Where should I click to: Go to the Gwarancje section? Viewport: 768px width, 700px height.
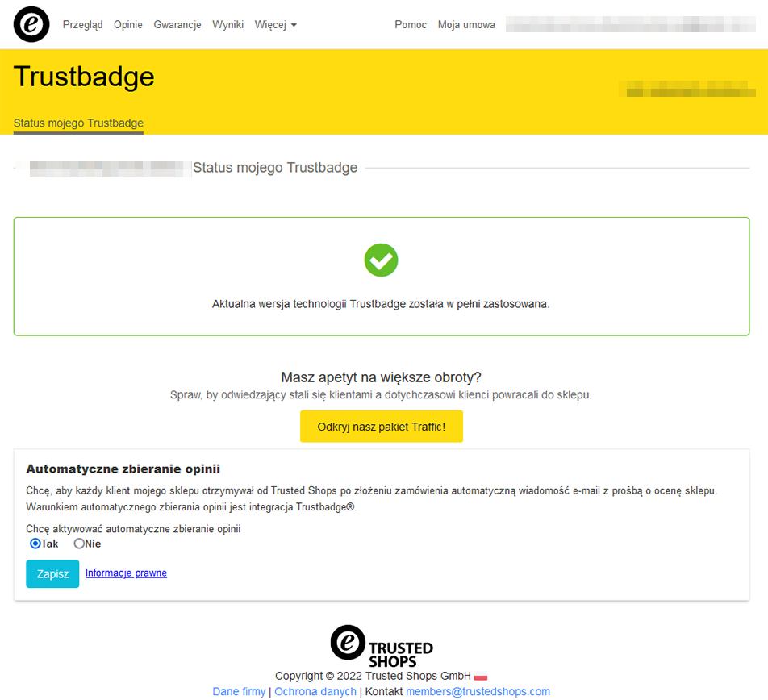(177, 24)
